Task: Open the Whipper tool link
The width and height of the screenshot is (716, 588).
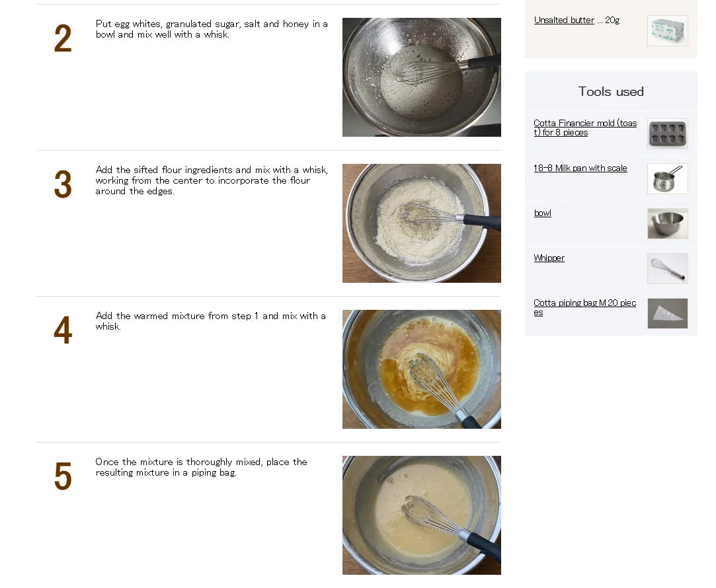Action: point(549,258)
